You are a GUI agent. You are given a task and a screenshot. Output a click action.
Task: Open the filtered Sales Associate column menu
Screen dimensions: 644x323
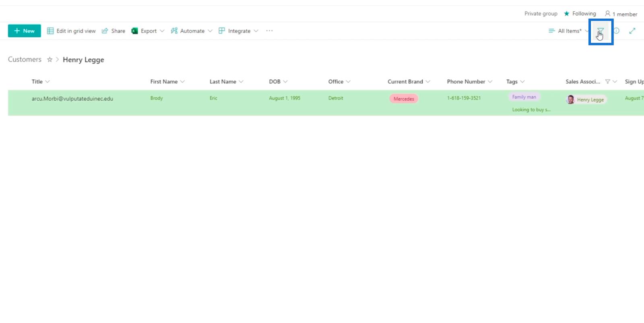click(591, 81)
